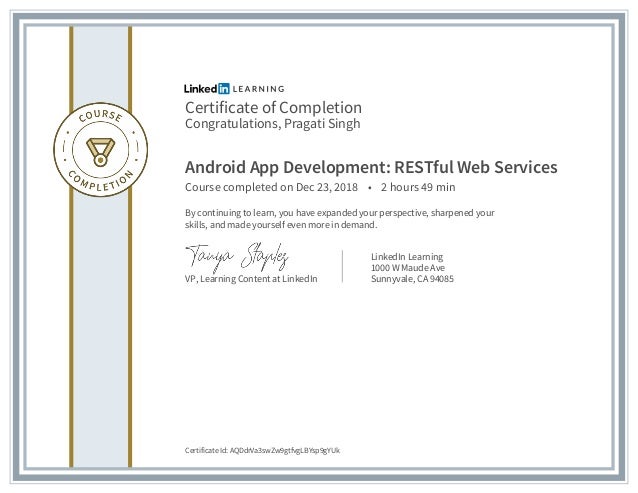Click the '2 hours 49 min' duration

[x=418, y=187]
